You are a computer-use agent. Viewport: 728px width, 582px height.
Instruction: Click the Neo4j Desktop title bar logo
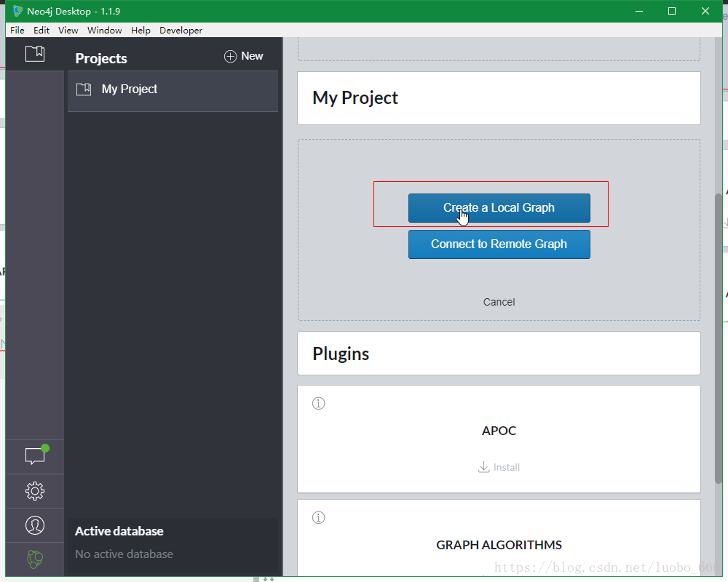click(x=17, y=11)
